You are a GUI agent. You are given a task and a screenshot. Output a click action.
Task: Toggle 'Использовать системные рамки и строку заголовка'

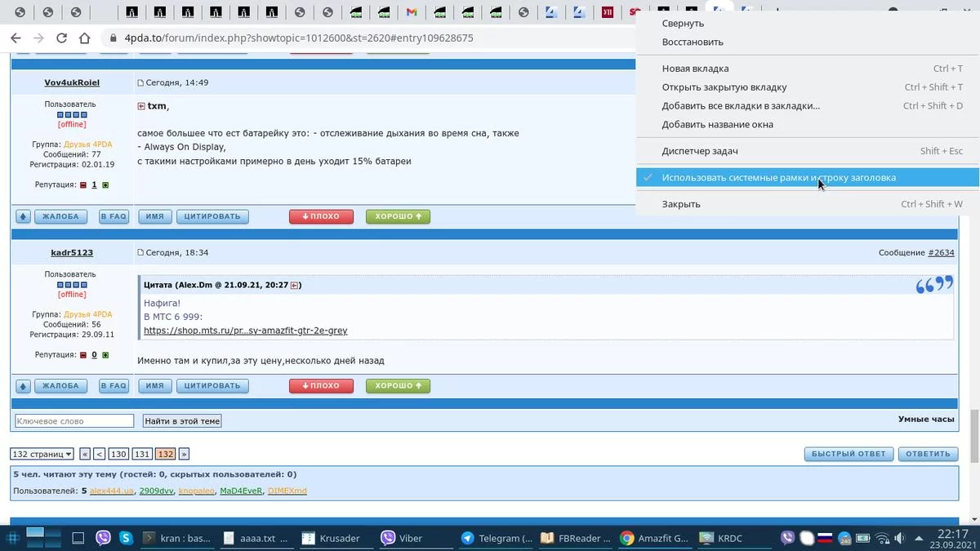808,177
